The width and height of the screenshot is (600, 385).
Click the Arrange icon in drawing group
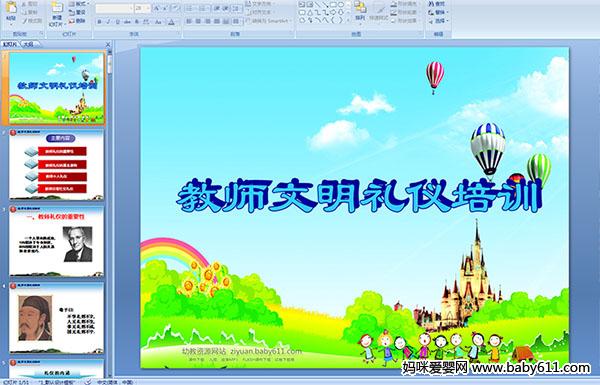click(360, 11)
